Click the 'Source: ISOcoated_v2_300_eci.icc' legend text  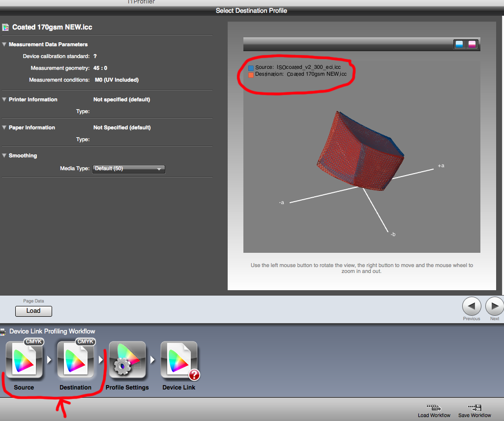(298, 67)
